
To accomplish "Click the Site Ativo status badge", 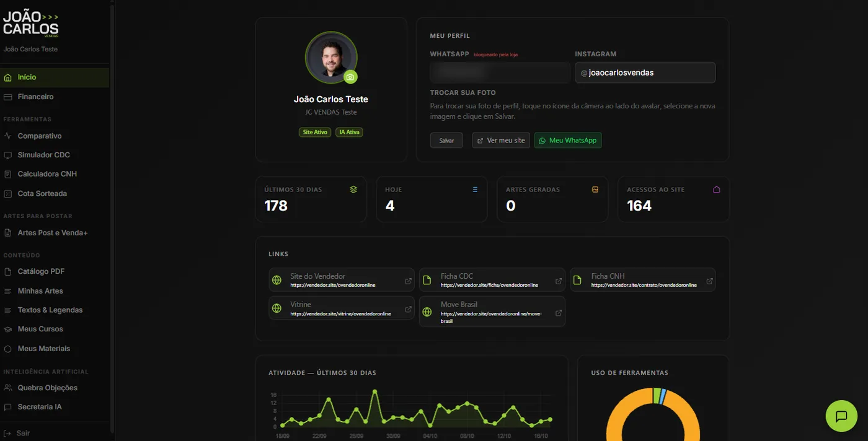I will tap(315, 132).
